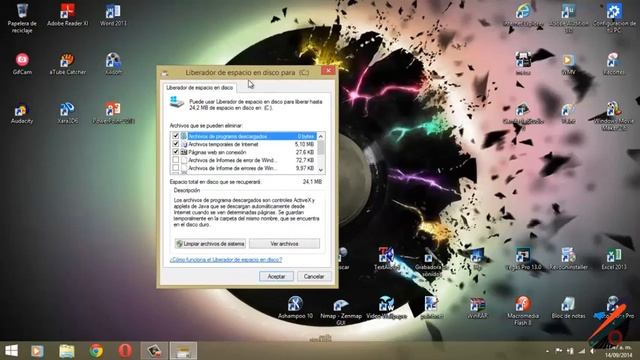Open the Excel 2013 desktop shortcut

(614, 259)
